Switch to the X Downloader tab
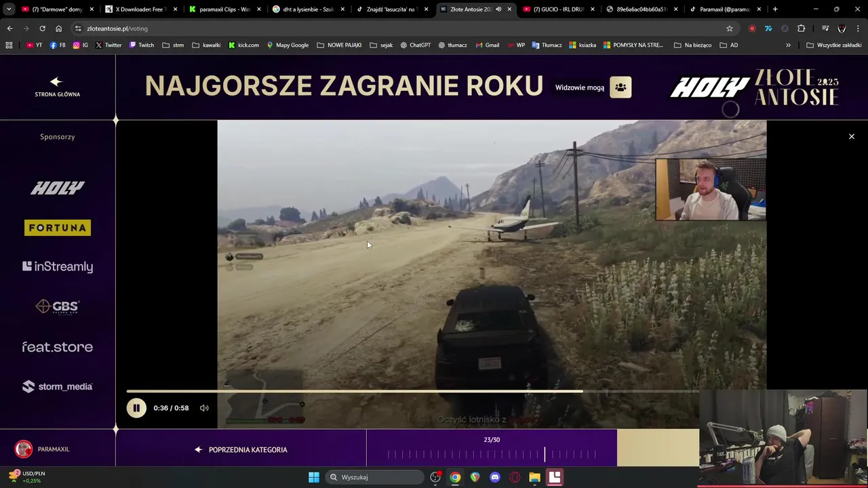This screenshot has width=868, height=488. (x=140, y=9)
